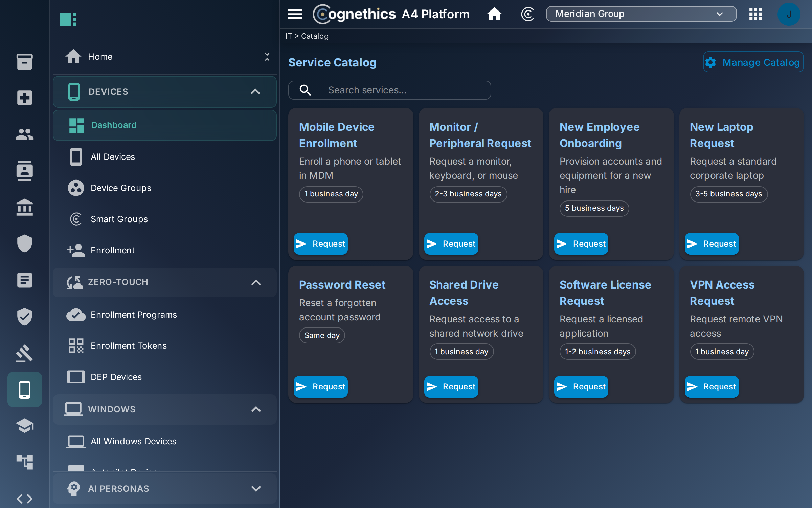Image resolution: width=812 pixels, height=508 pixels.
Task: Open Enrollment Programs
Action: coord(164,315)
